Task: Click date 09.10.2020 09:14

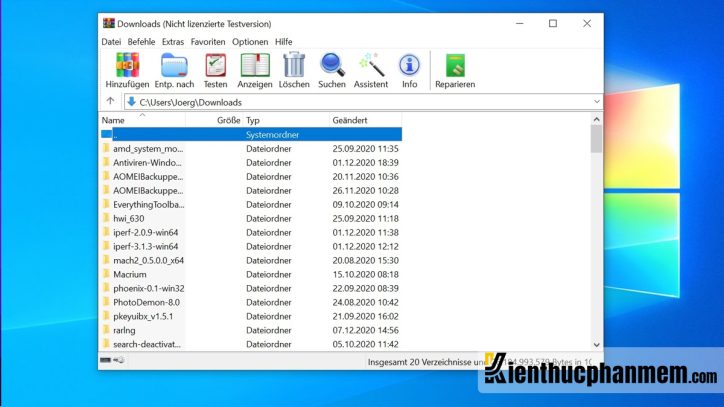Action: 365,204
